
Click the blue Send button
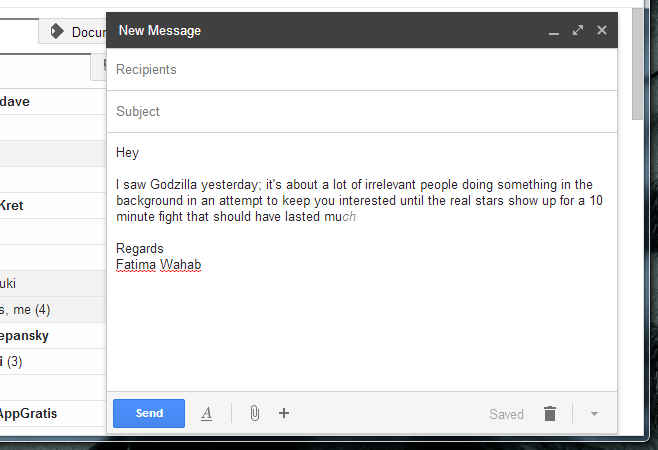click(149, 413)
